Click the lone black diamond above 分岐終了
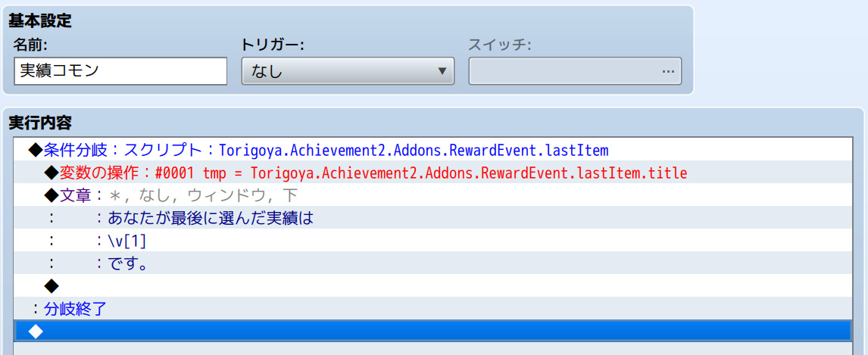Screen dimensions: 868x355 [52, 285]
